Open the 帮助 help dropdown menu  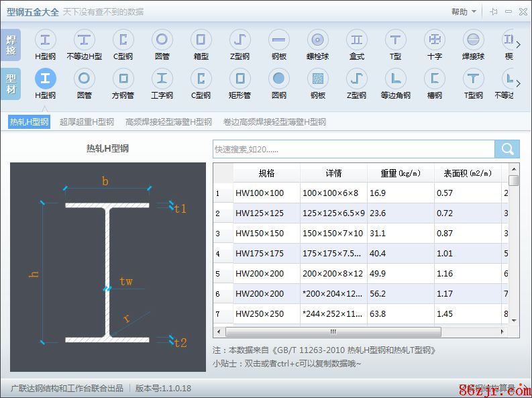click(463, 11)
